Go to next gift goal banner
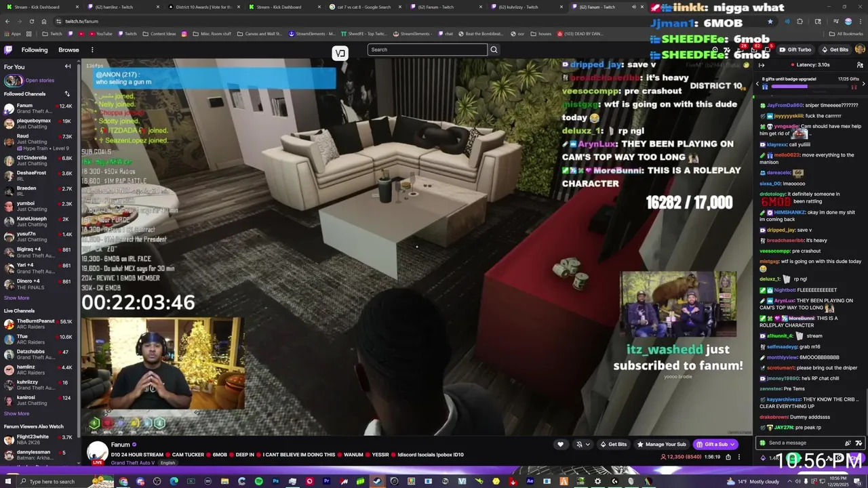Screen dimensions: 868x488 tap(863, 83)
